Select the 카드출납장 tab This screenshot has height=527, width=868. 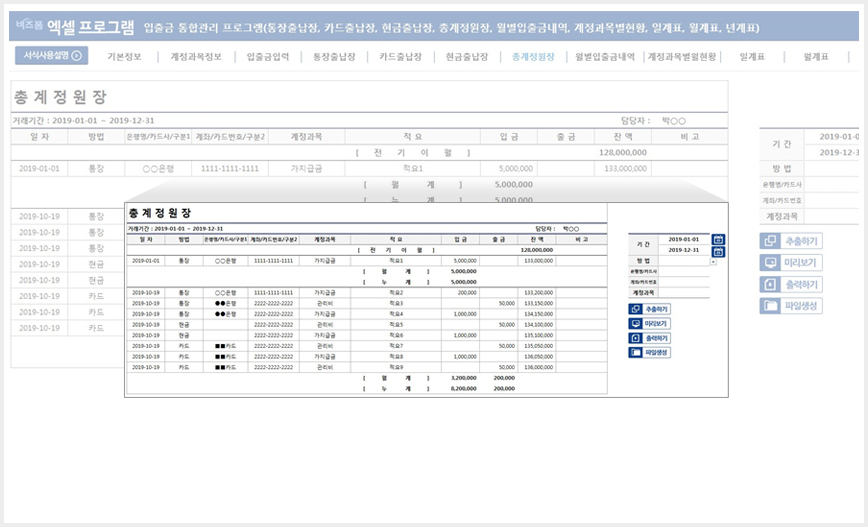[x=401, y=56]
